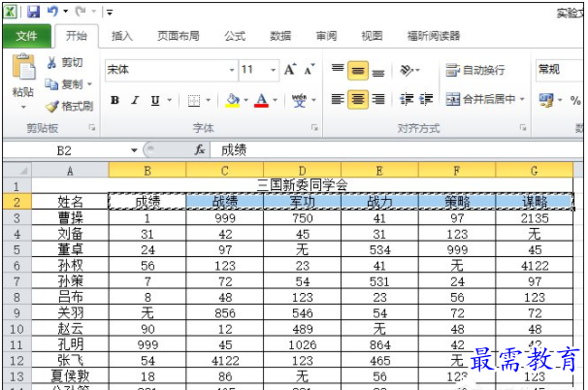588x390 pixels.
Task: Click the Paste clipboard icon
Action: (23, 67)
